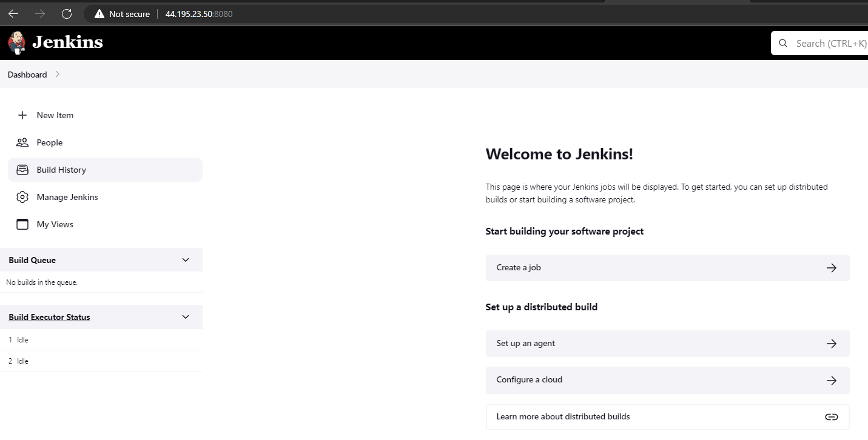Viewport: 868px width, 440px height.
Task: Collapse the Build Queue section
Action: click(186, 259)
